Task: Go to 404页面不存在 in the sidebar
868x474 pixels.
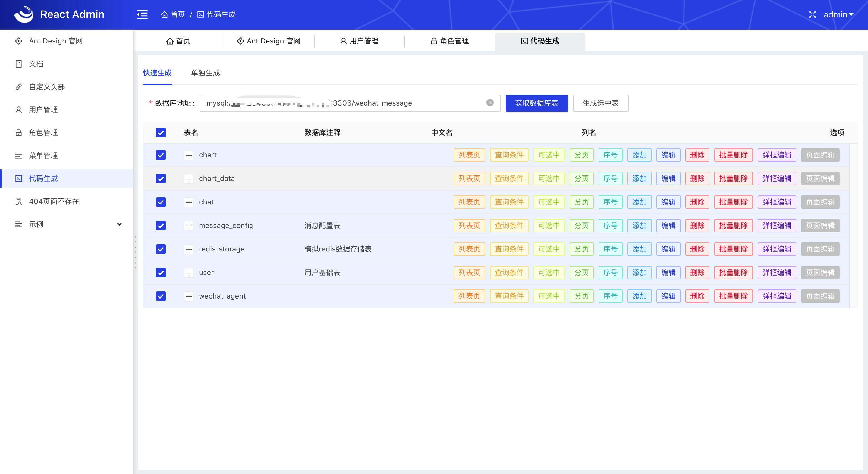Action: tap(54, 201)
